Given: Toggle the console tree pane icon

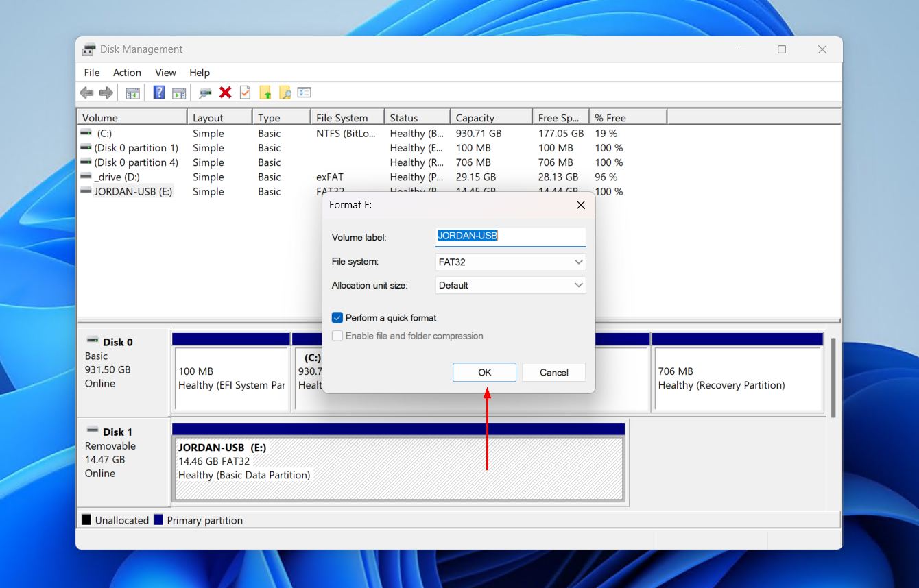Looking at the screenshot, I should (132, 93).
